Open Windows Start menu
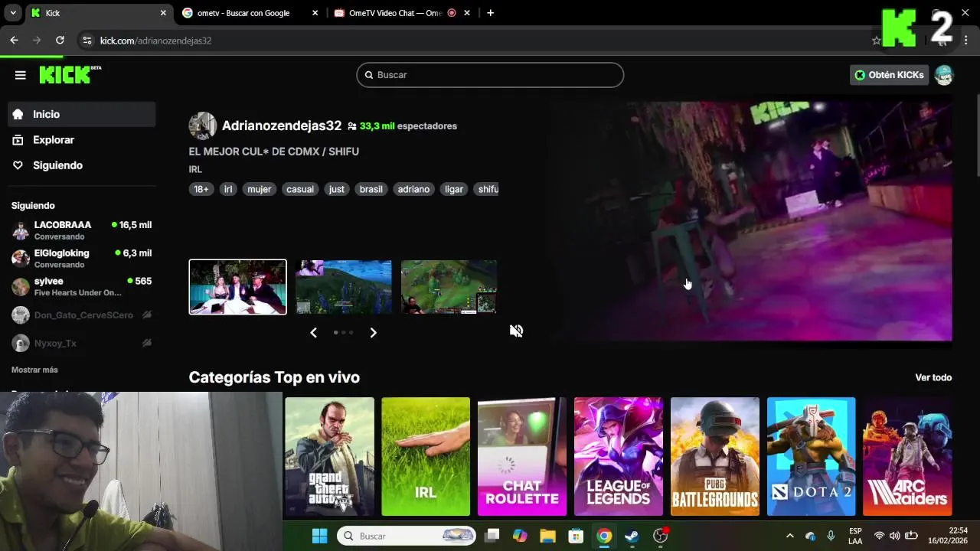 coord(320,536)
